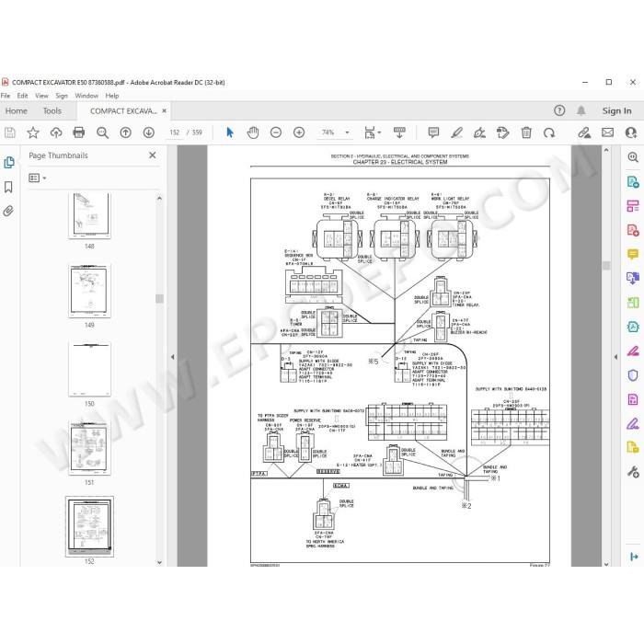Open More Tools wrench icon
Viewport: 644px width, 644px height.
click(633, 472)
